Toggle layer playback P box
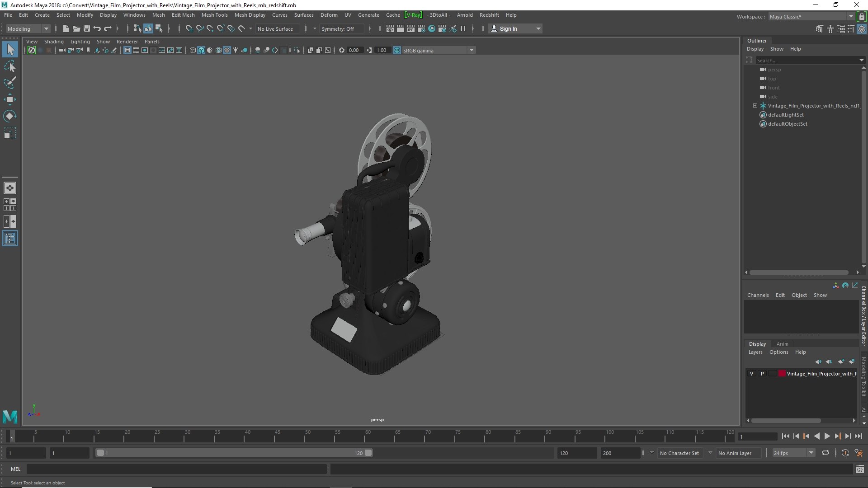Image resolution: width=868 pixels, height=488 pixels. point(762,374)
